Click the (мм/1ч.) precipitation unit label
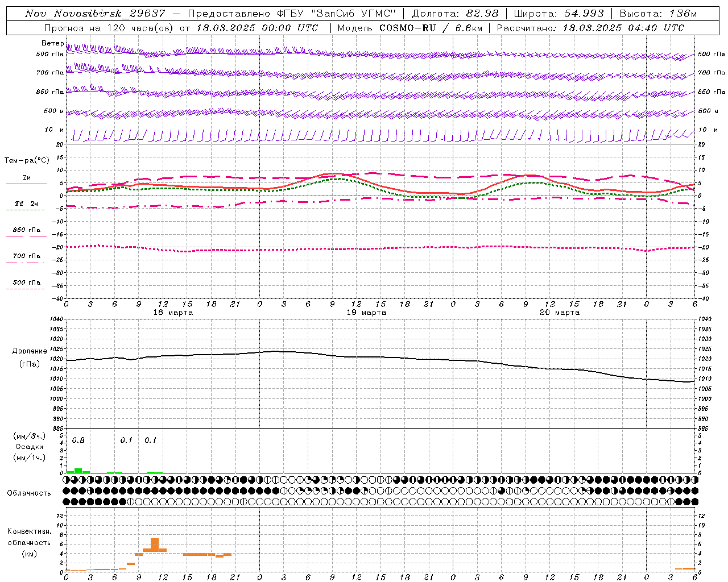 point(29,458)
